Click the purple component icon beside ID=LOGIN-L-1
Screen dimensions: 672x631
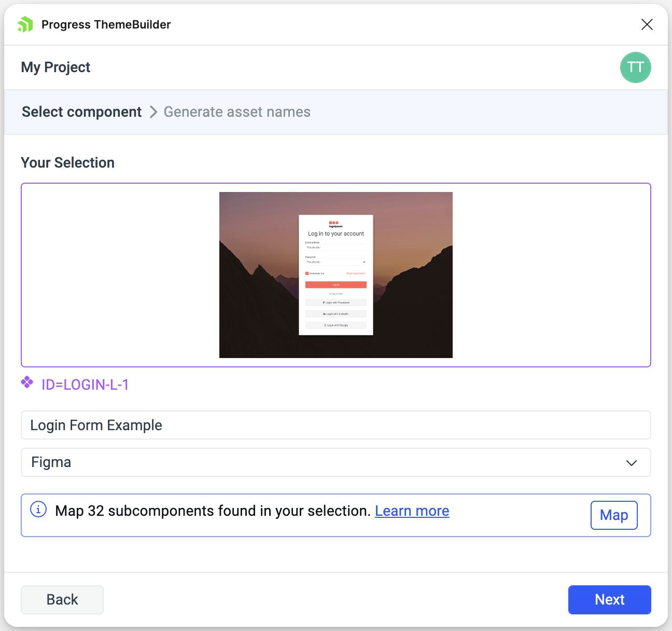pos(27,383)
